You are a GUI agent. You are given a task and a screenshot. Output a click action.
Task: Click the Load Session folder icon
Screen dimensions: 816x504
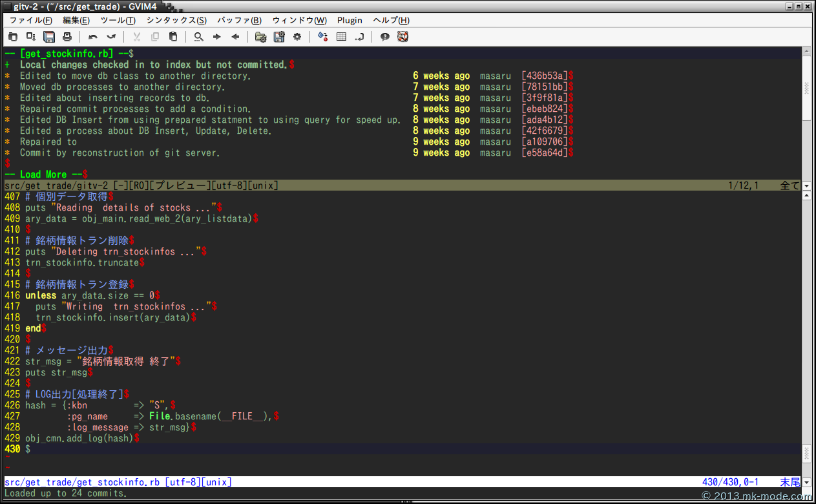260,37
